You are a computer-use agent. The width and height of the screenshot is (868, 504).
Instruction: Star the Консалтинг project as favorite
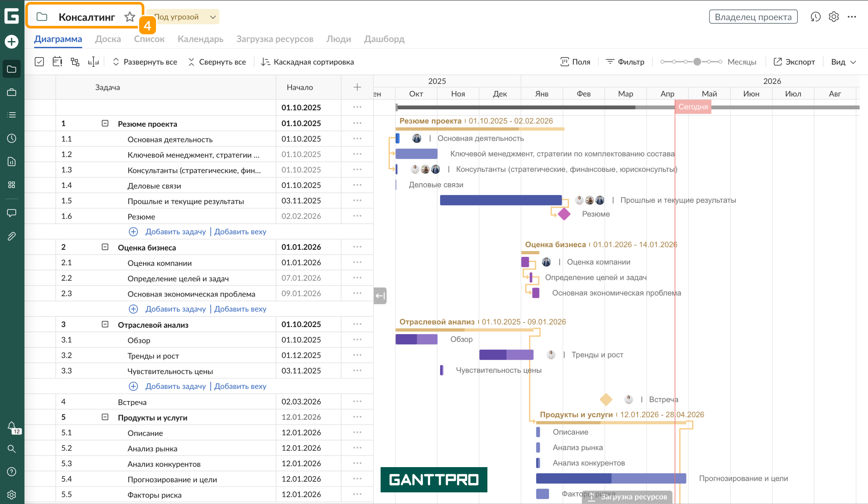(x=130, y=17)
